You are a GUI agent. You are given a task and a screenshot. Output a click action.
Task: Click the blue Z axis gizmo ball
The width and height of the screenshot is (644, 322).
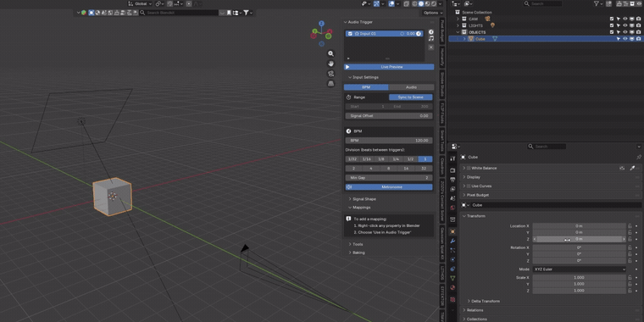(322, 24)
